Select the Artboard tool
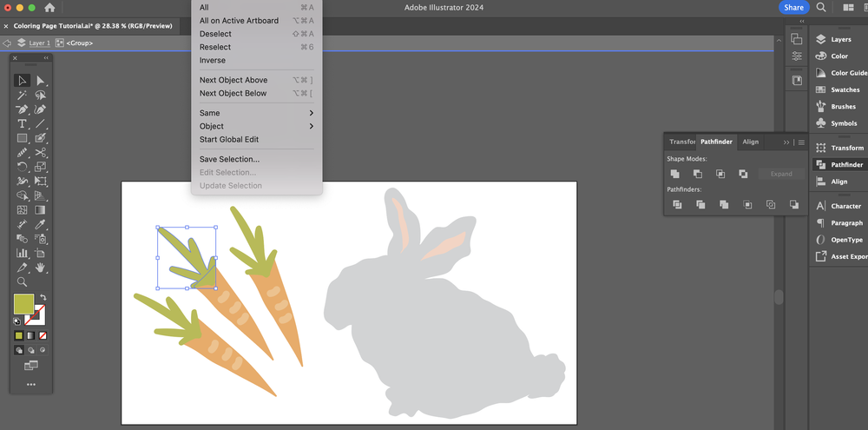 click(x=40, y=254)
